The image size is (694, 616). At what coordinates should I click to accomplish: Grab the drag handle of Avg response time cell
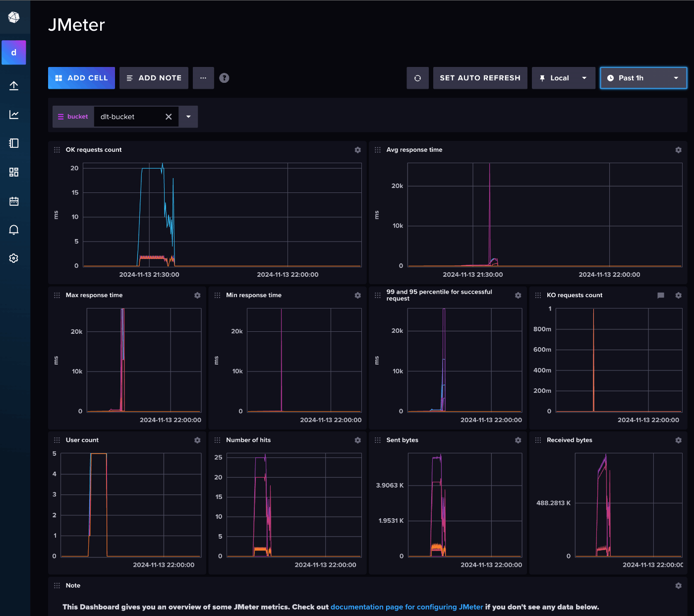378,150
